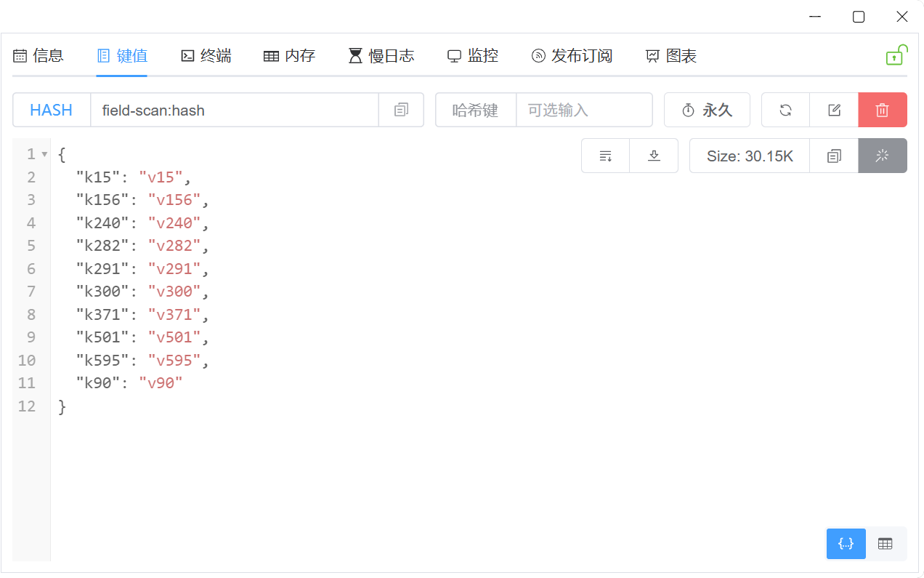Click the "k282": "v282" line
This screenshot has width=924, height=578.
coord(142,246)
